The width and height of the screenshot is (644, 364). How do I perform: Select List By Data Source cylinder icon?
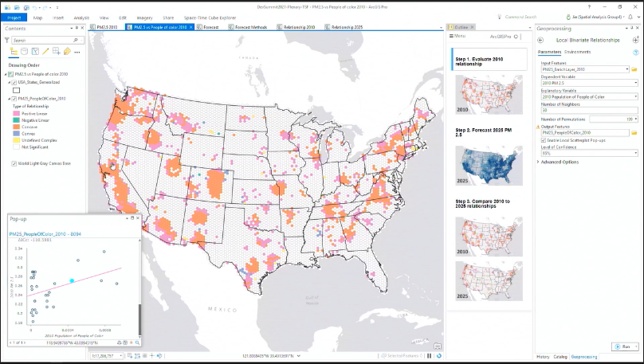click(24, 51)
